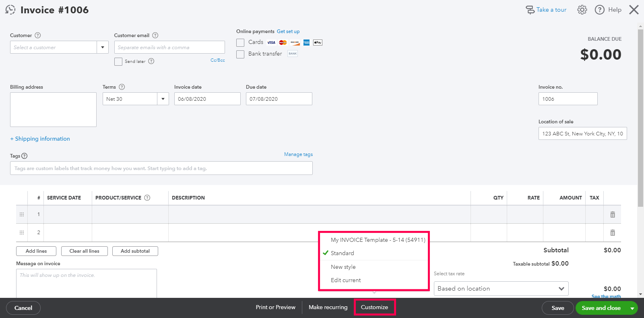Enable the Bank transfer checkbox
The image size is (644, 318).
point(240,54)
